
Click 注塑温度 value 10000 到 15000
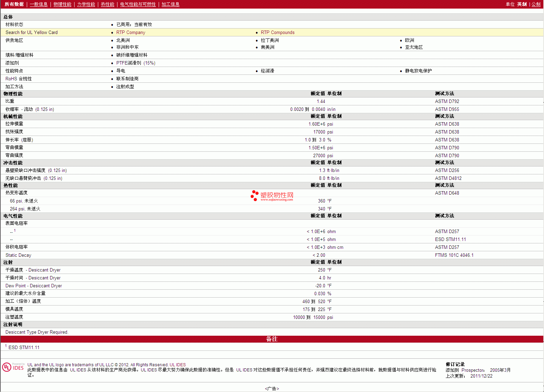pyautogui.click(x=309, y=317)
